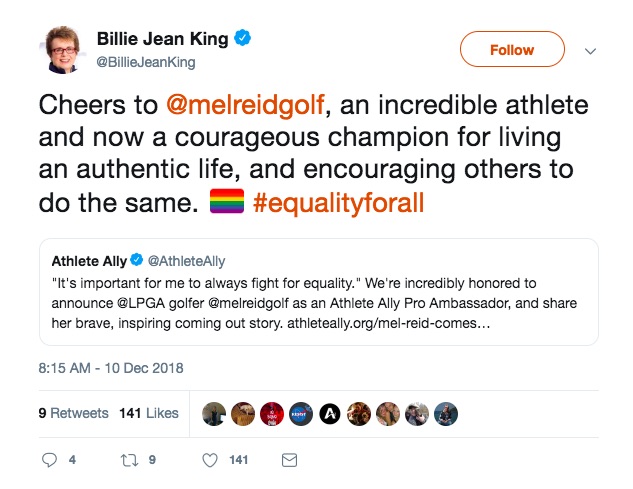The image size is (633, 489).
Task: Click Billie Jean King's verified badge
Action: 242,38
